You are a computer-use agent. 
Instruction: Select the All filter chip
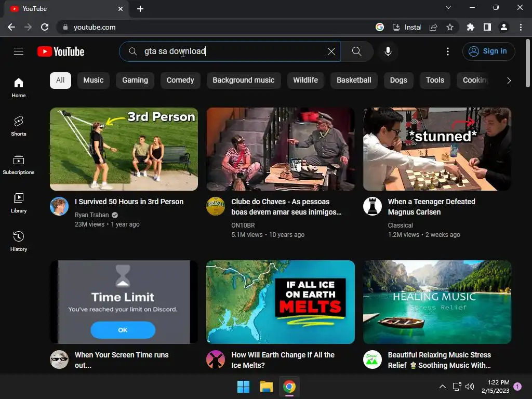60,81
